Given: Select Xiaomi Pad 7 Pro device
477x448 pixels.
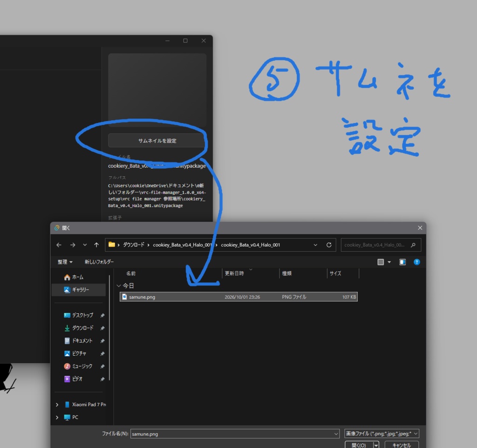Looking at the screenshot, I should coord(89,405).
